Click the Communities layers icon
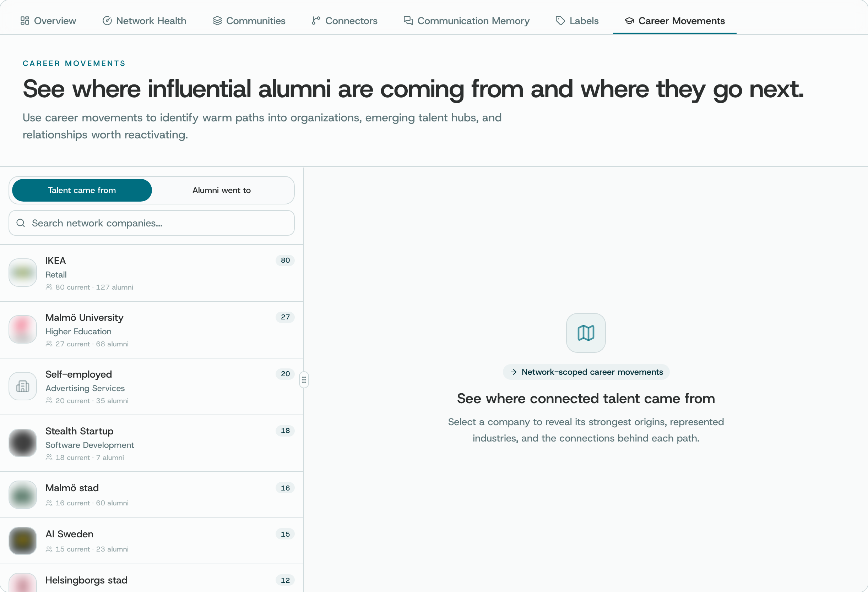This screenshot has height=592, width=868. click(x=217, y=21)
